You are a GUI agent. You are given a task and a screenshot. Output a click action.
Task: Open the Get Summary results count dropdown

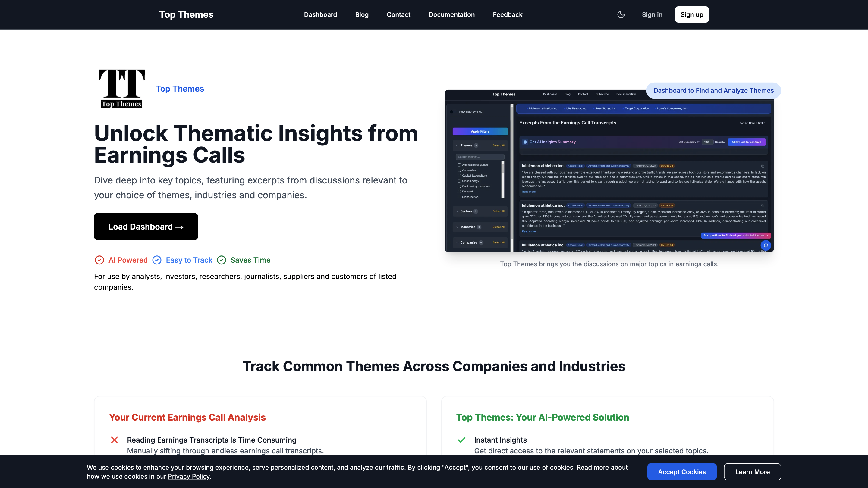(708, 142)
